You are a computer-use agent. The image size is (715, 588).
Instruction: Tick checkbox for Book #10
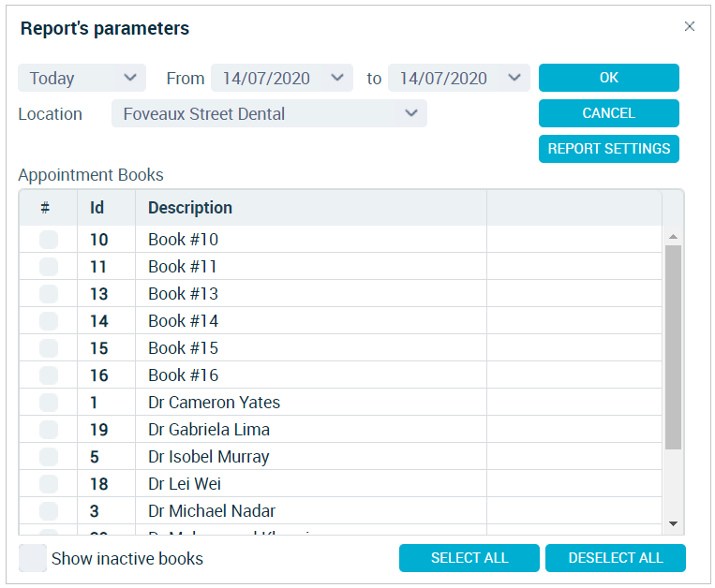click(x=49, y=240)
